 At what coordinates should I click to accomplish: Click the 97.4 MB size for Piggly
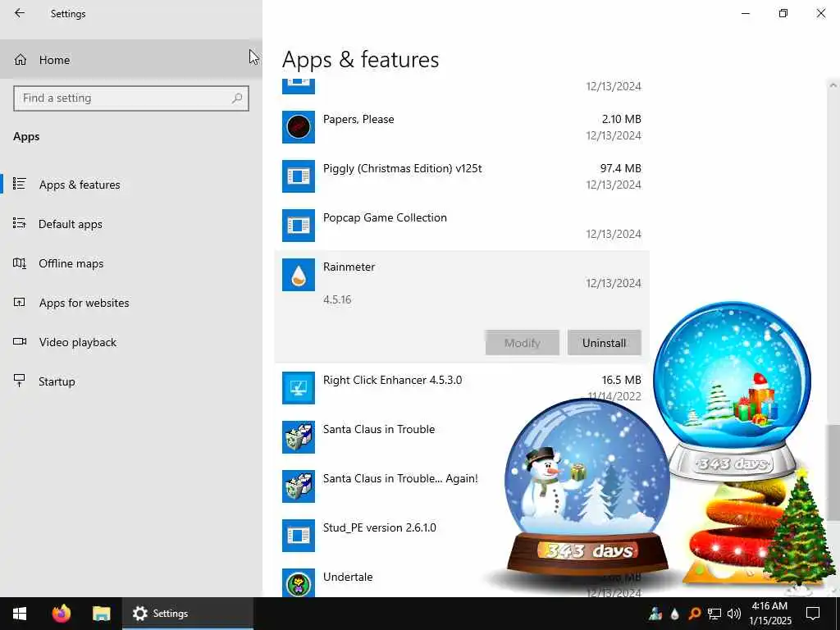[620, 168]
